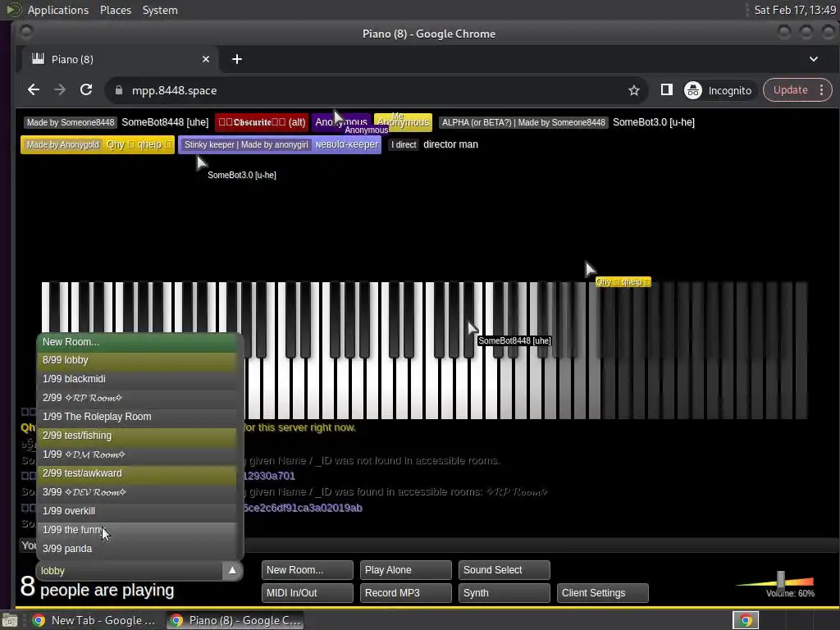Adjust the Volume slider at 60%
This screenshot has width=840, height=630.
(781, 580)
